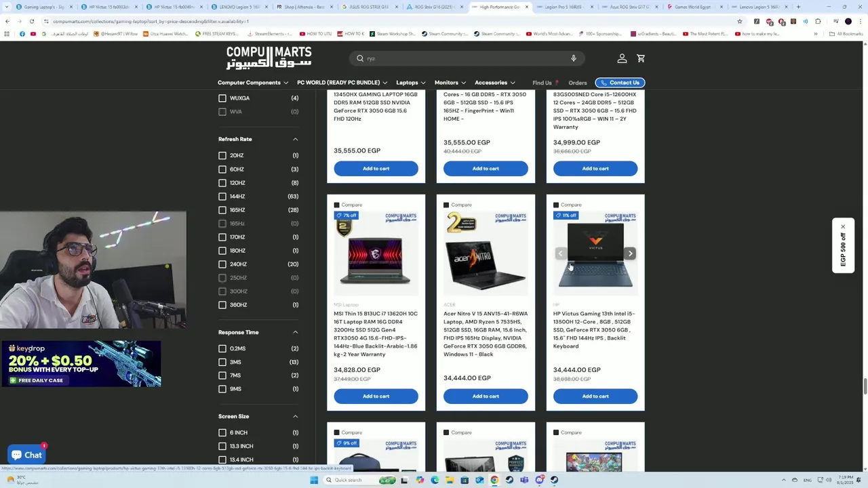The width and height of the screenshot is (868, 488).
Task: Show next image of HP Victus card
Action: (630, 253)
